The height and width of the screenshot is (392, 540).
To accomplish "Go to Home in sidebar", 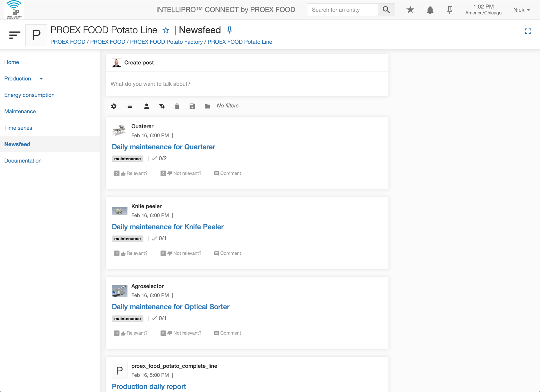I will coord(12,62).
